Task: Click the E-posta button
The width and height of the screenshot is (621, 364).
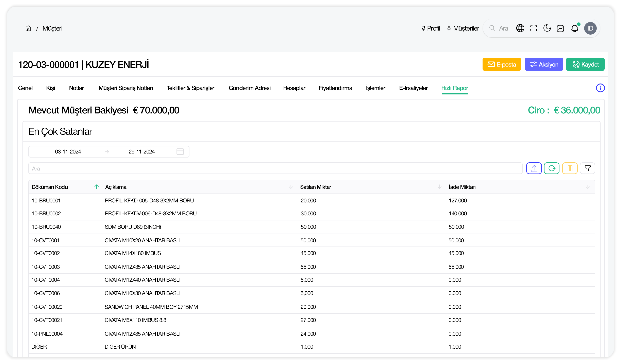Action: pyautogui.click(x=502, y=65)
